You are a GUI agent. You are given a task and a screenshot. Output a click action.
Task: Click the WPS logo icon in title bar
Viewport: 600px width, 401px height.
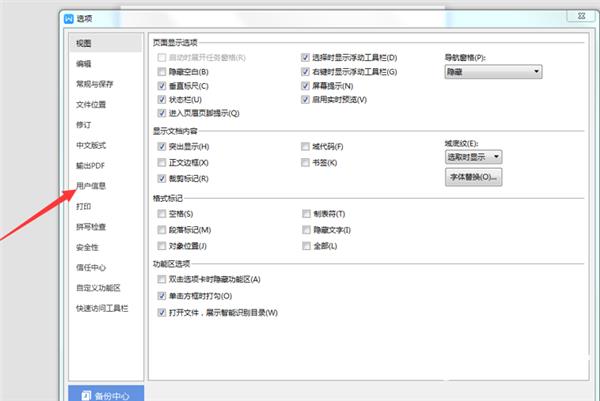tap(68, 19)
